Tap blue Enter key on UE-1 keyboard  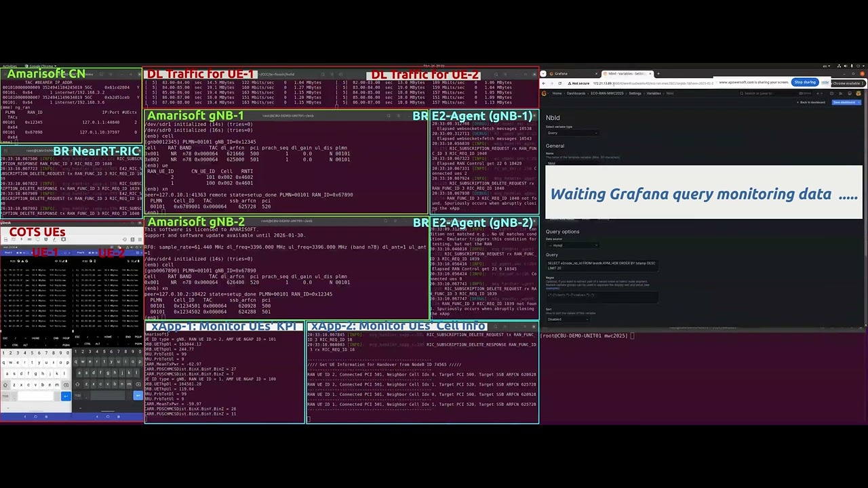pos(66,396)
